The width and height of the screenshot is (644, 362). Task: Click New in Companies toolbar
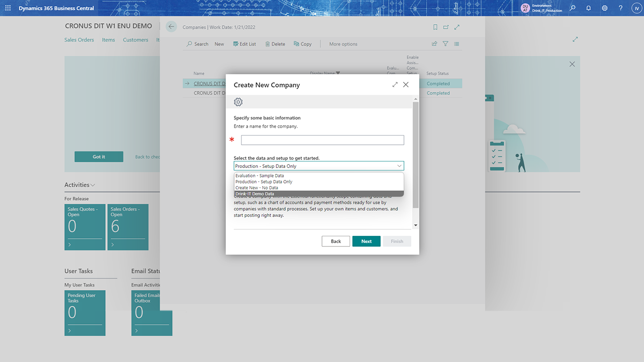pos(219,44)
